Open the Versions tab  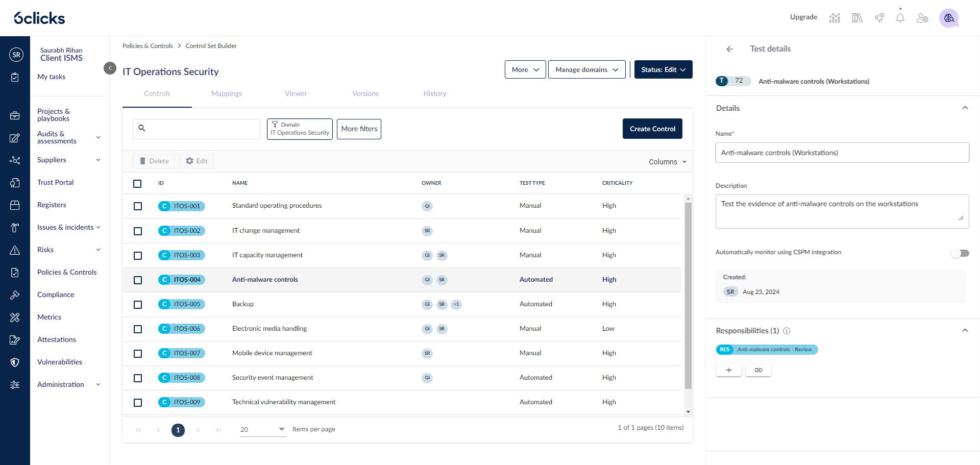pos(365,93)
